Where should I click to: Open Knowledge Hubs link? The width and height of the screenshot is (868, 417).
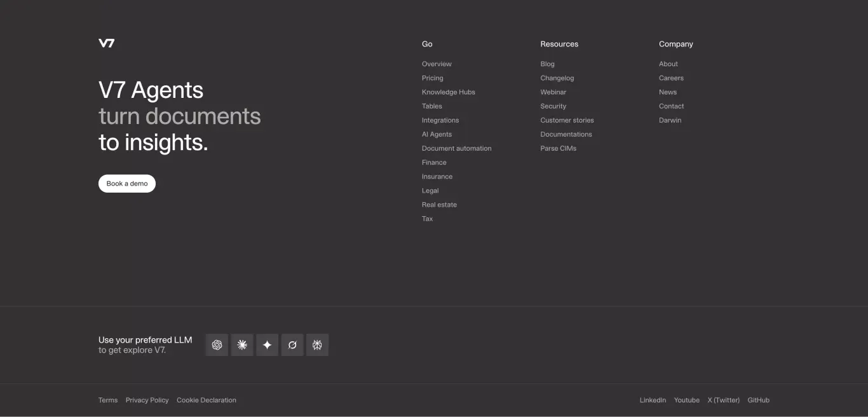coord(449,92)
